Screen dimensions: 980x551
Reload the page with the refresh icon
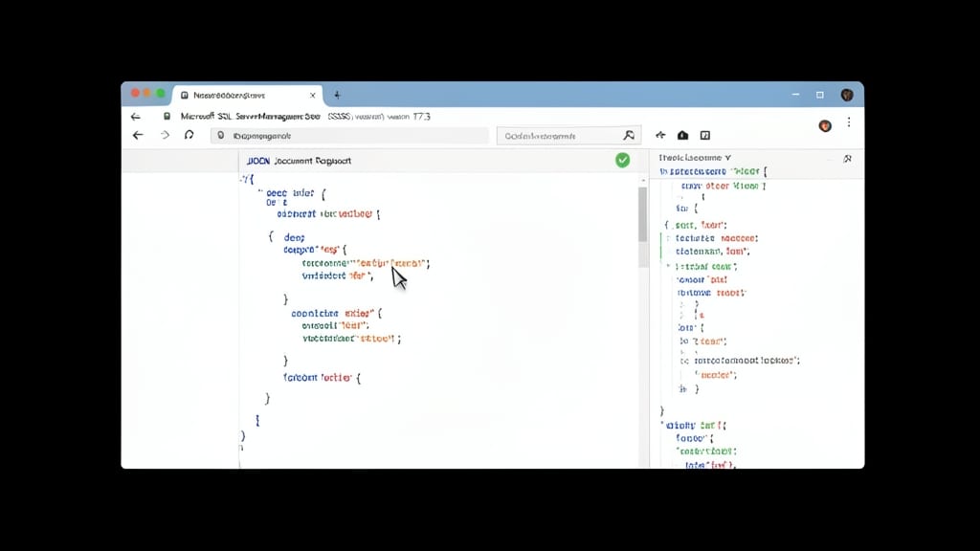click(x=189, y=135)
